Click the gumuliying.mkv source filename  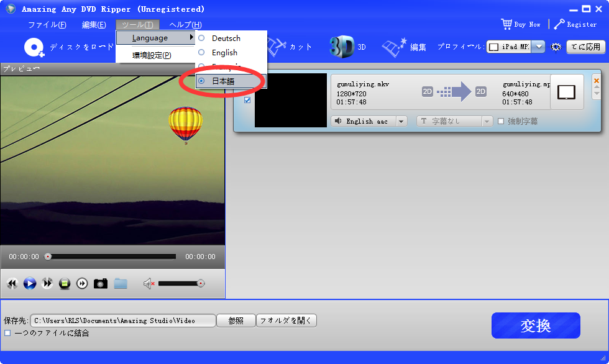pyautogui.click(x=363, y=84)
